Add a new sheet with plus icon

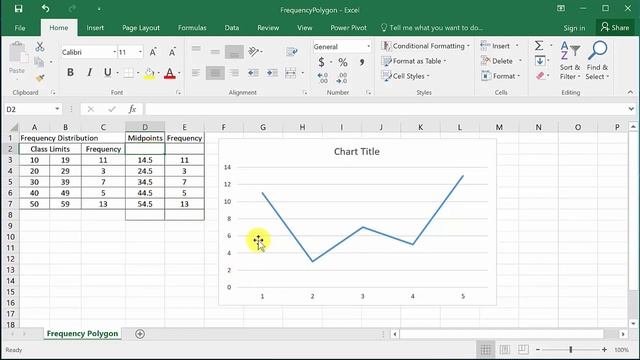click(140, 334)
